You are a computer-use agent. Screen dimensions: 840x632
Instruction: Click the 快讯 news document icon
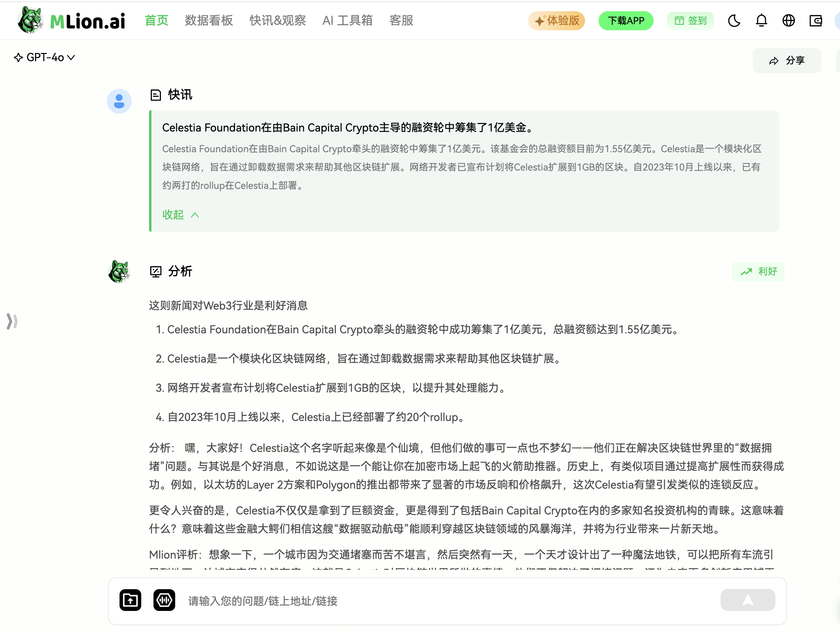pos(156,95)
